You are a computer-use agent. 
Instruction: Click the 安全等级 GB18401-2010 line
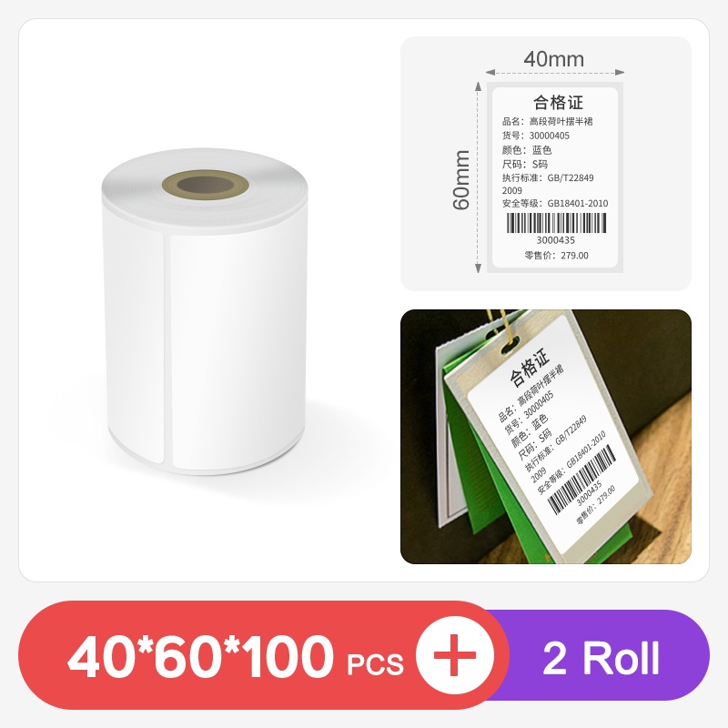point(555,203)
